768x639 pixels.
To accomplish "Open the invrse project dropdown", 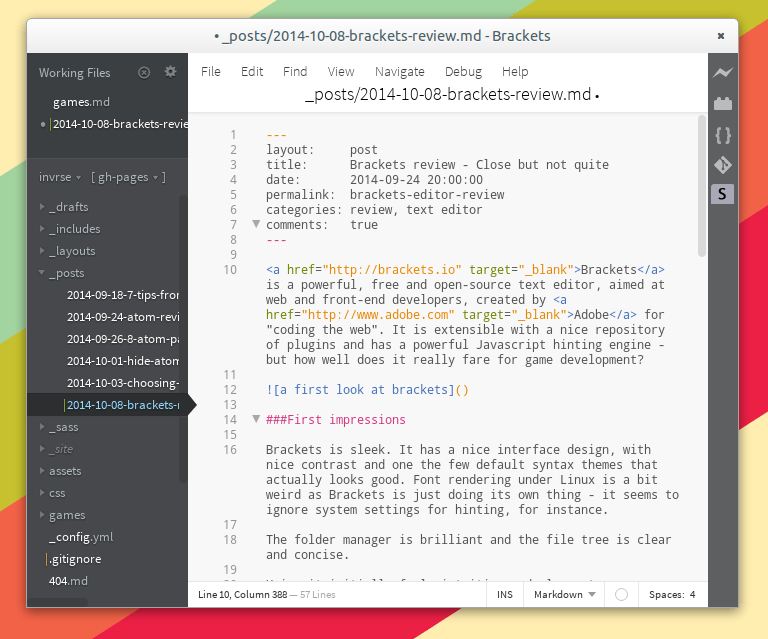I will click(x=60, y=177).
